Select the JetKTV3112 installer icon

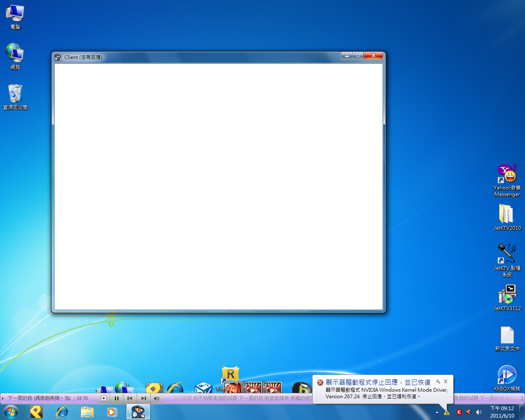(507, 297)
